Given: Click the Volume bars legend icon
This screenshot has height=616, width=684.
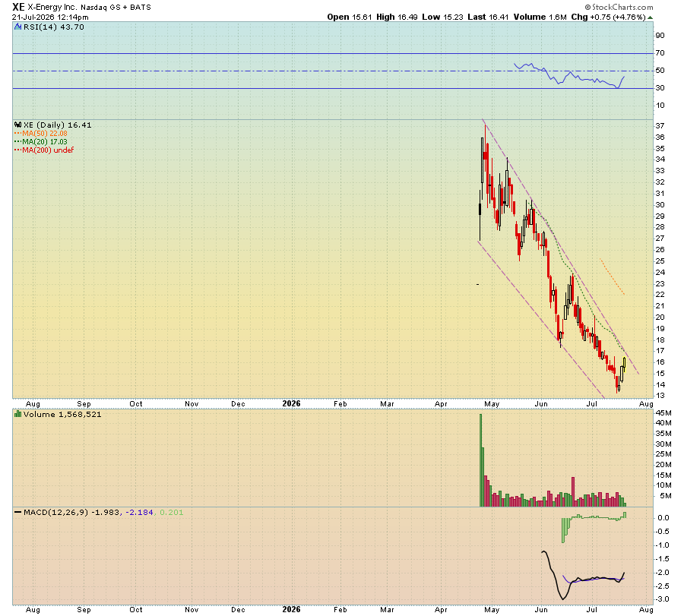Looking at the screenshot, I should click(18, 414).
